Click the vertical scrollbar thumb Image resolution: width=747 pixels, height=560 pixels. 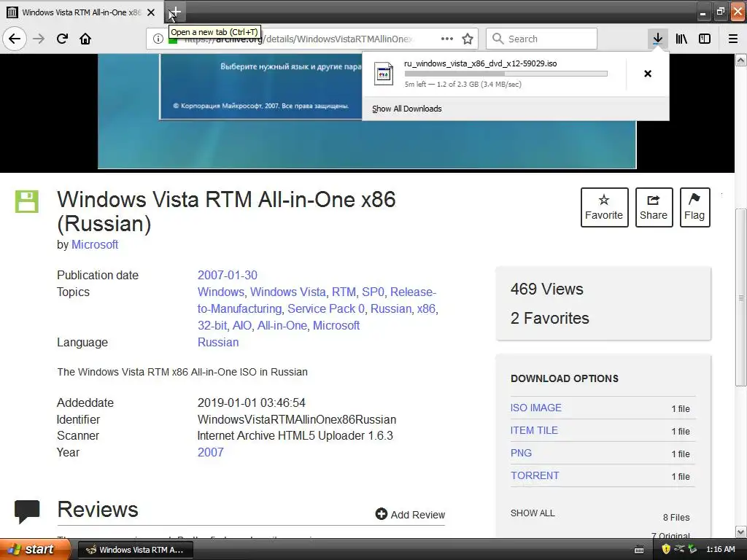click(741, 297)
